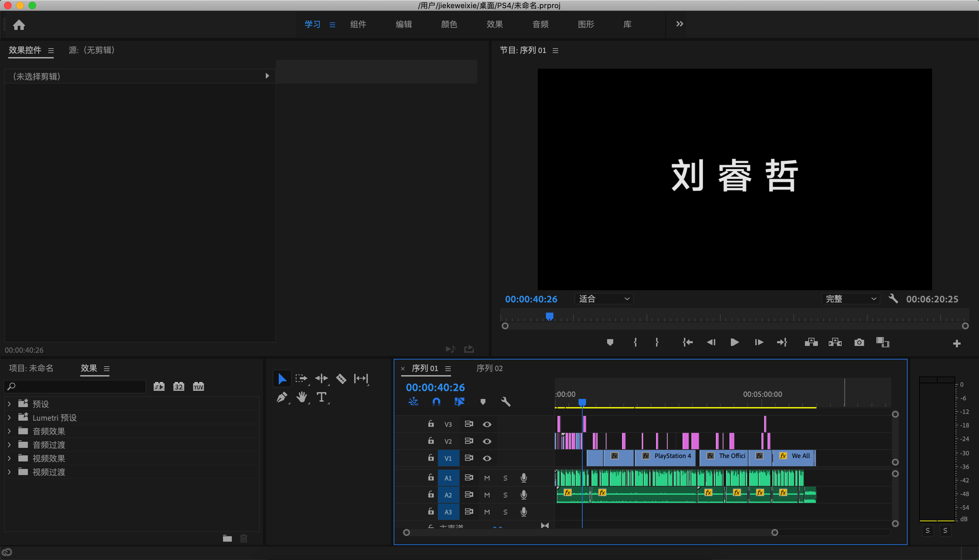Screen dimensions: 979x560
Task: Select the Track Select Forward tool
Action: pos(301,379)
